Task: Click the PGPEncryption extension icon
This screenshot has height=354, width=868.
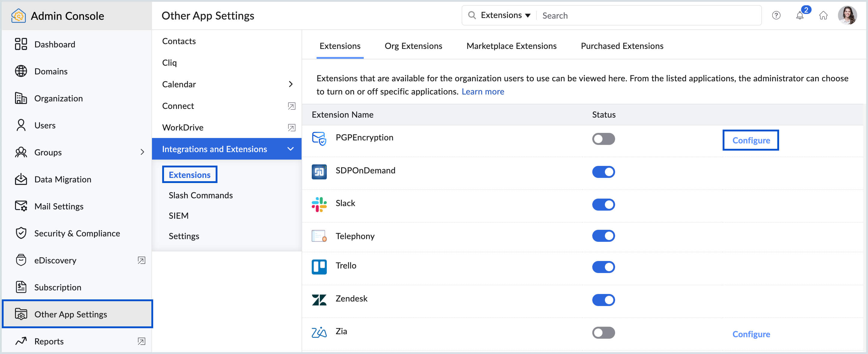Action: pyautogui.click(x=319, y=138)
